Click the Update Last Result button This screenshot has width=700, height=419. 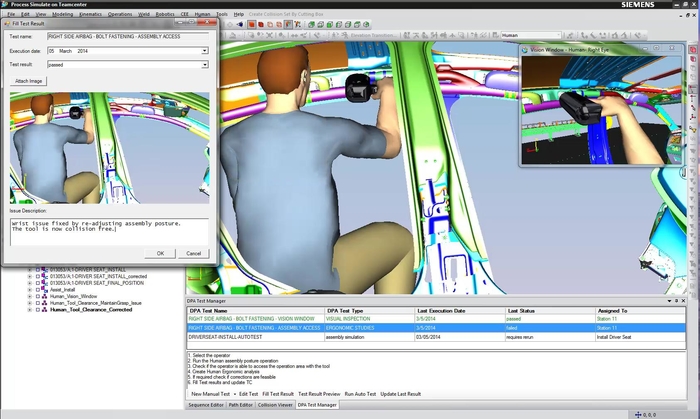(400, 394)
